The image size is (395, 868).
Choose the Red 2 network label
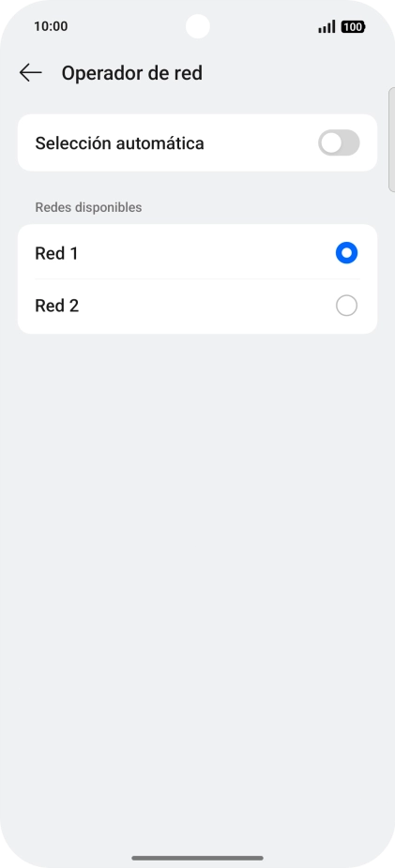pyautogui.click(x=56, y=306)
